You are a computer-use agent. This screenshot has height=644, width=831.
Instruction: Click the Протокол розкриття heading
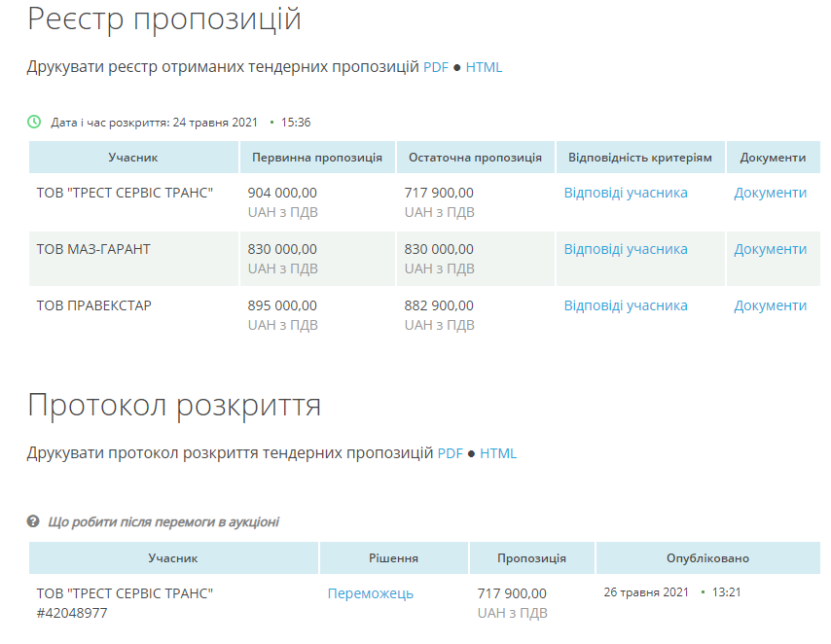pos(174,406)
